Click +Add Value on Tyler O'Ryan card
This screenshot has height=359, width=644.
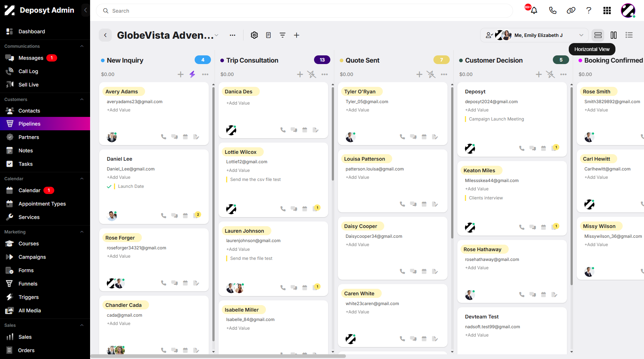coord(357,110)
